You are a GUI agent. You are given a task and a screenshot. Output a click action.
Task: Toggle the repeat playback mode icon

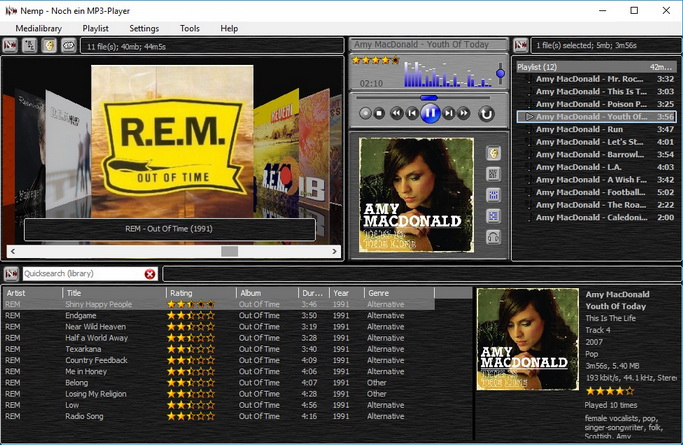[x=486, y=114]
